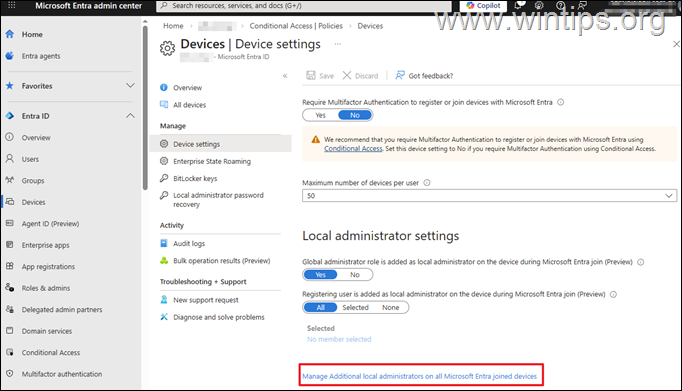
Task: Open Enterprise State Roaming
Action: point(212,161)
